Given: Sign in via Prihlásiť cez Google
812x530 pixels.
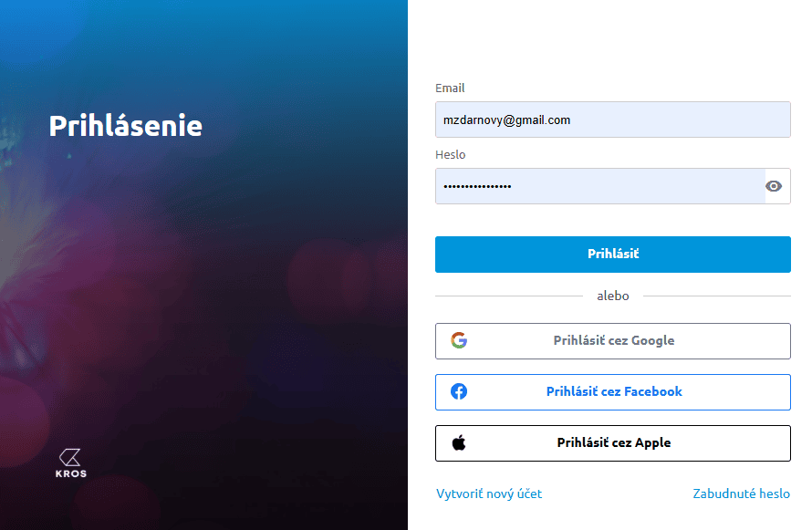Looking at the screenshot, I should (613, 340).
